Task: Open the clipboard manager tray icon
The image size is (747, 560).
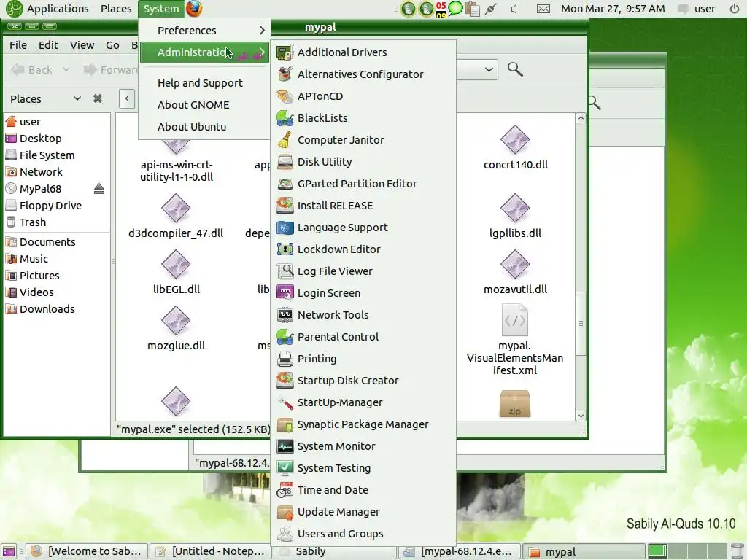Action: 473,9
